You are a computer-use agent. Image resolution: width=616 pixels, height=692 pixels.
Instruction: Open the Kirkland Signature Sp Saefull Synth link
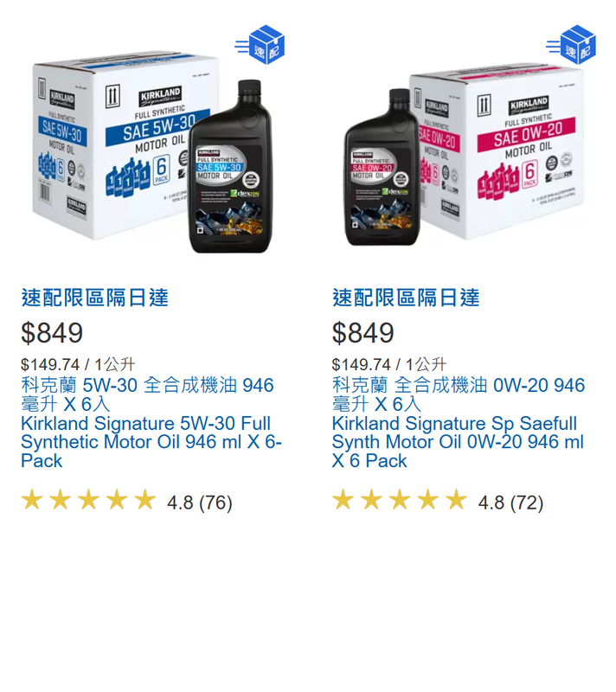(x=458, y=442)
